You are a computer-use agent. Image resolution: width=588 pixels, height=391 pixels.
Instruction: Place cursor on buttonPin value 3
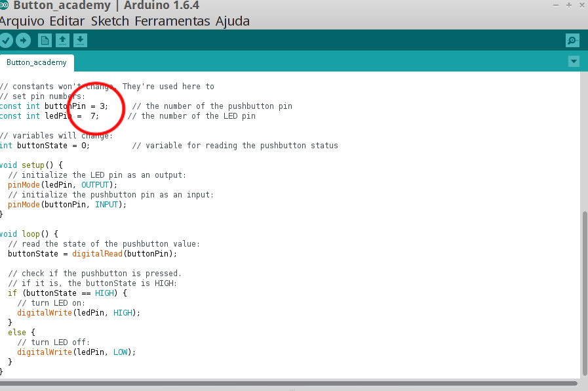pyautogui.click(x=102, y=106)
